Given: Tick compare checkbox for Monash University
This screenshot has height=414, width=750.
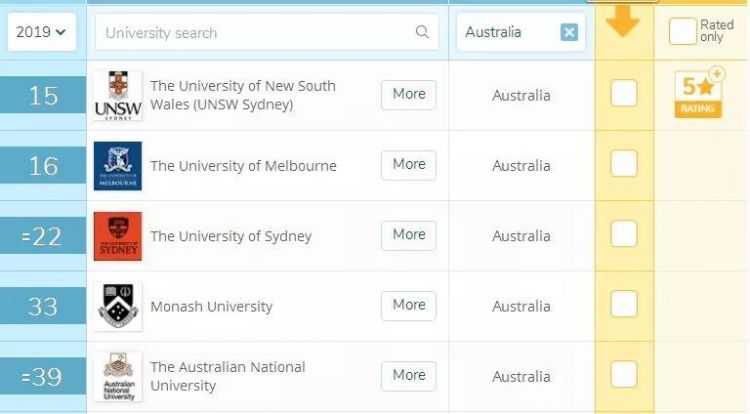Looking at the screenshot, I should click(624, 304).
